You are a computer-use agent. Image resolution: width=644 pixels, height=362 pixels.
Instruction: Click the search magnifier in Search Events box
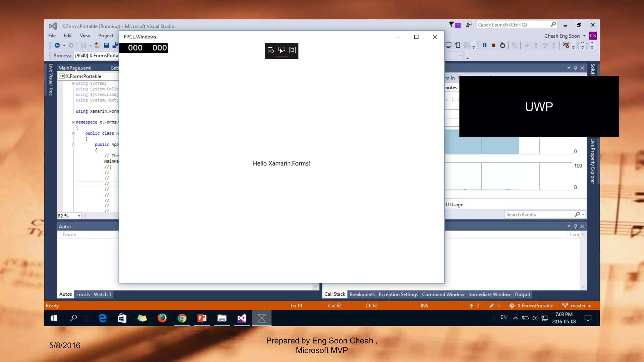(x=577, y=214)
